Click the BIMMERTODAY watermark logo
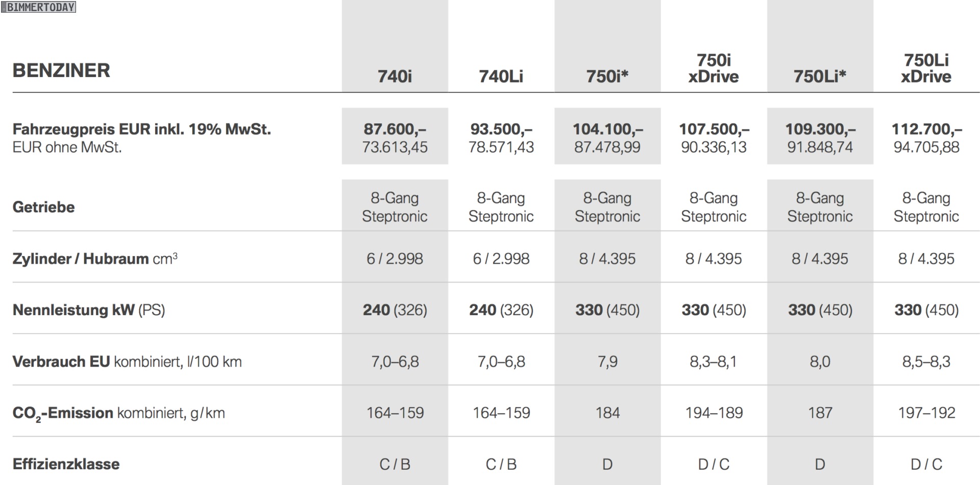980x485 pixels. tap(38, 7)
